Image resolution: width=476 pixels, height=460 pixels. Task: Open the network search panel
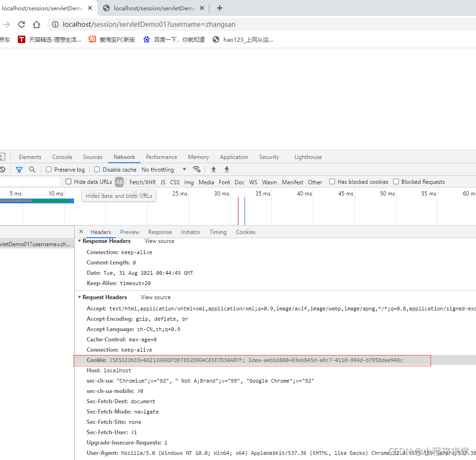32,169
